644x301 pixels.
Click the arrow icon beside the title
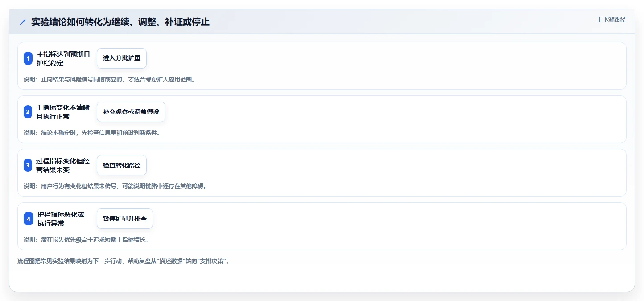click(23, 22)
